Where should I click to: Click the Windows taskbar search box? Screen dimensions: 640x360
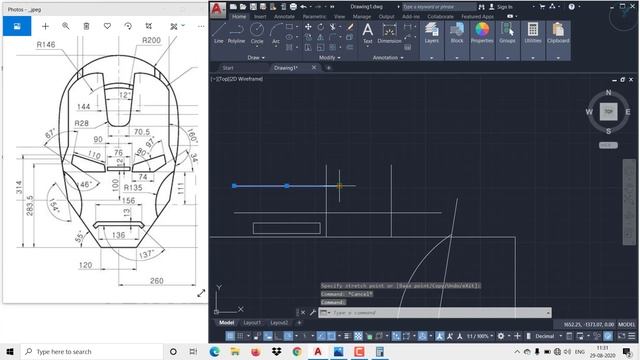[x=92, y=351]
